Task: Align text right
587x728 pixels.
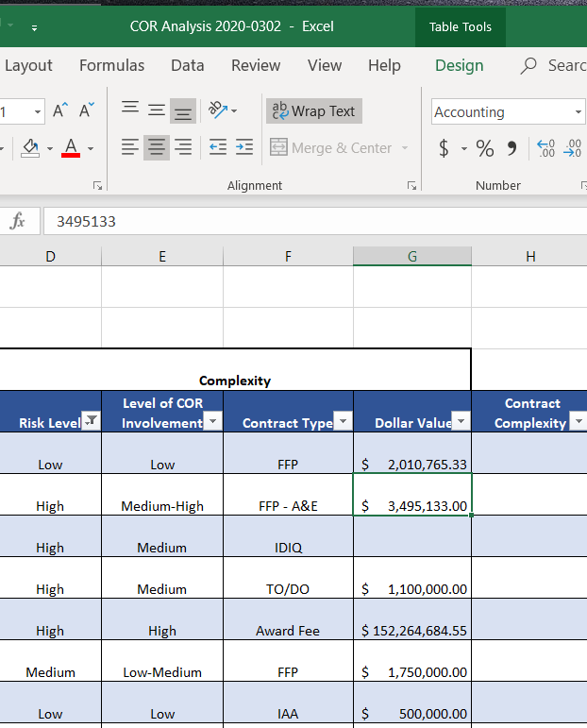Action: pyautogui.click(x=182, y=147)
